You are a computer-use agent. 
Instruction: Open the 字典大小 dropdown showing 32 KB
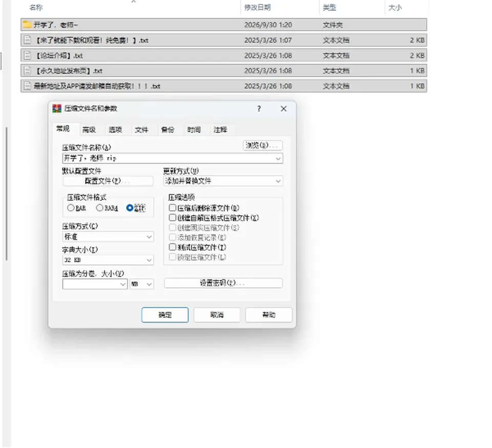108,260
